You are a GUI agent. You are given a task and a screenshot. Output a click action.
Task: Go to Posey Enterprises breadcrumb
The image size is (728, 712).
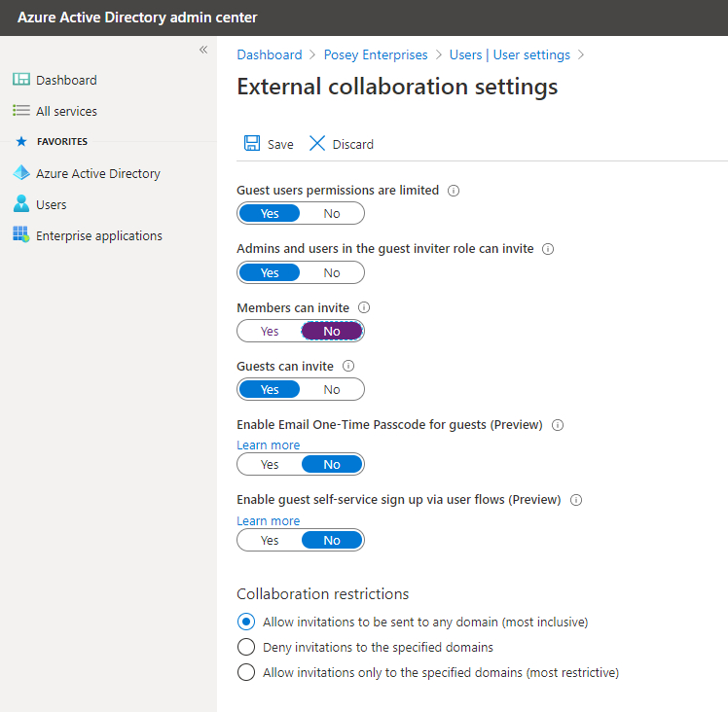pos(376,54)
